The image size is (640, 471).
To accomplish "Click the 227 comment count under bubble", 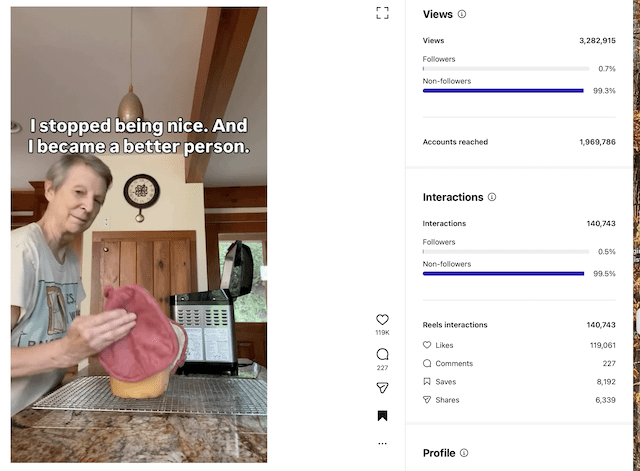I will [382, 367].
